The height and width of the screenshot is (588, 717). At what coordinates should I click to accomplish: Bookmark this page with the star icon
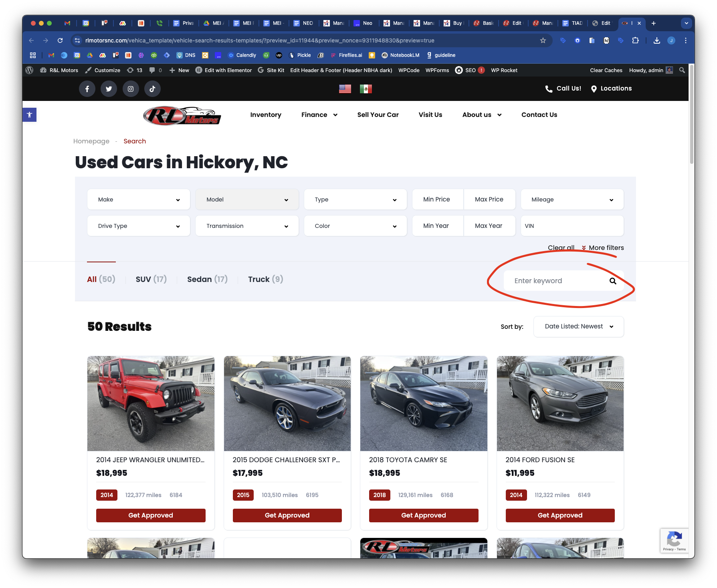point(543,40)
